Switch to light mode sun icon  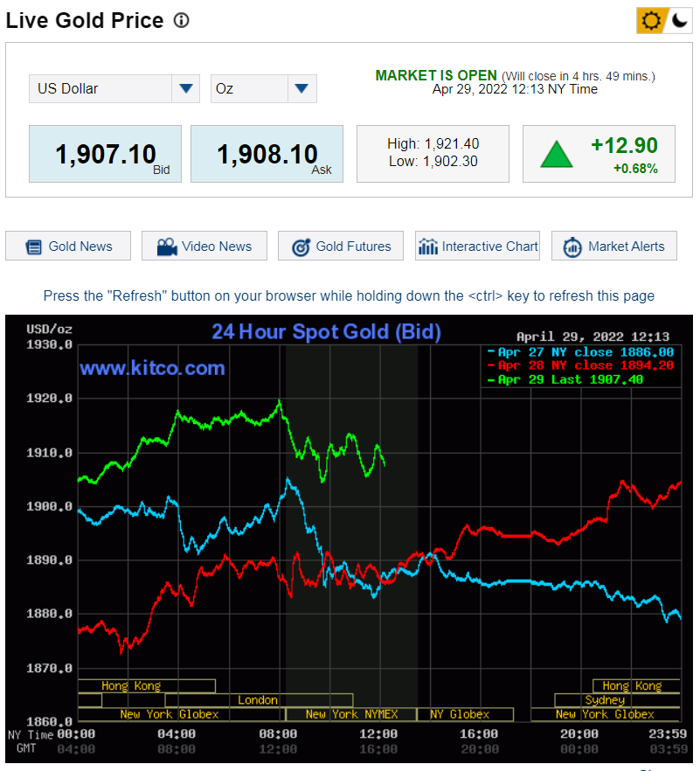[x=651, y=21]
